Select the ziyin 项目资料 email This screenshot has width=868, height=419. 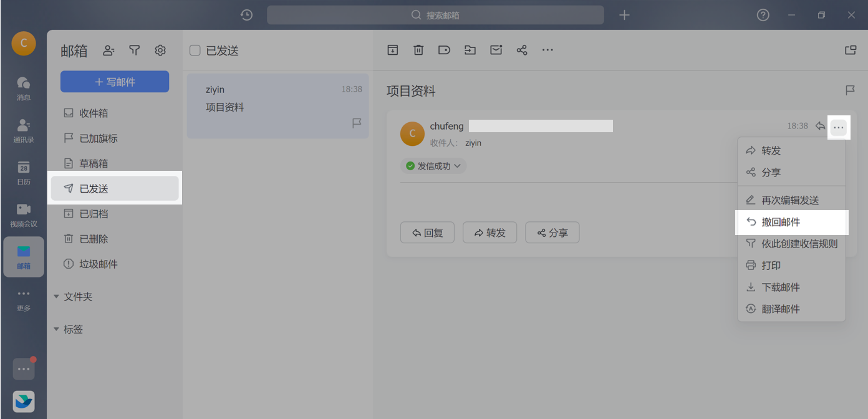click(278, 106)
